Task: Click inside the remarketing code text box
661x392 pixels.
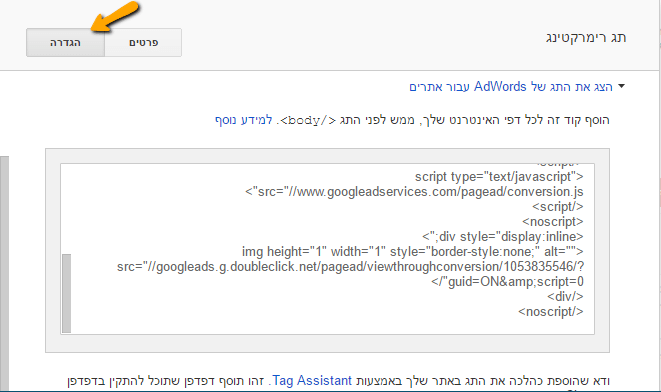Action: point(328,249)
